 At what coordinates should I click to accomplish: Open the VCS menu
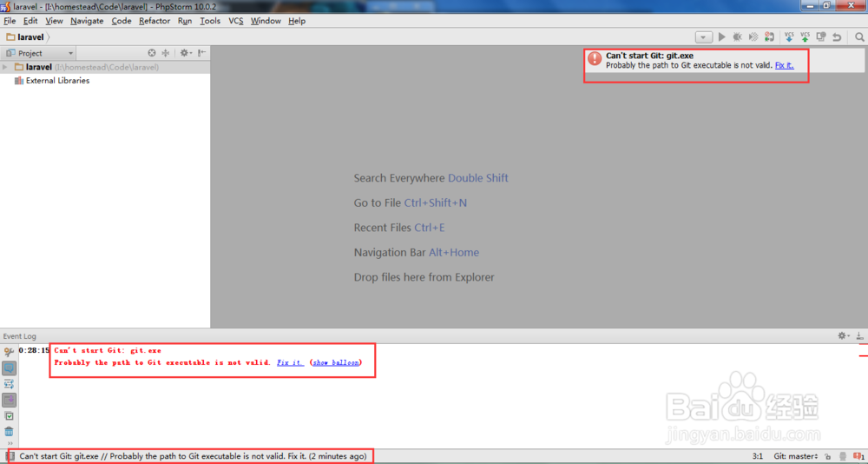[x=236, y=21]
